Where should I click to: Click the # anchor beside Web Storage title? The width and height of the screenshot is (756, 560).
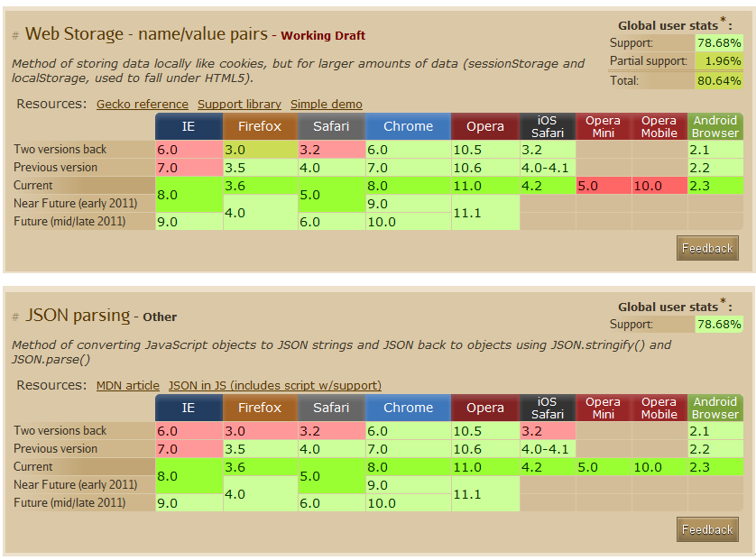[15, 36]
